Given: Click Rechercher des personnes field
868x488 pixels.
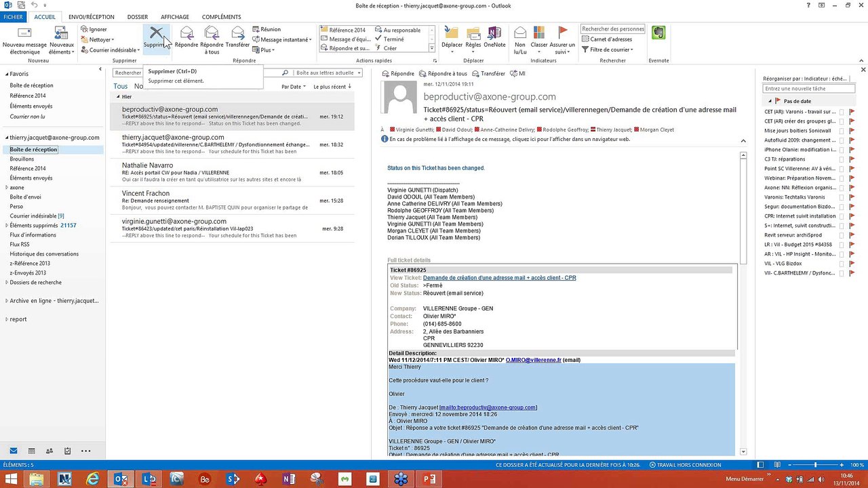Looking at the screenshot, I should [612, 29].
